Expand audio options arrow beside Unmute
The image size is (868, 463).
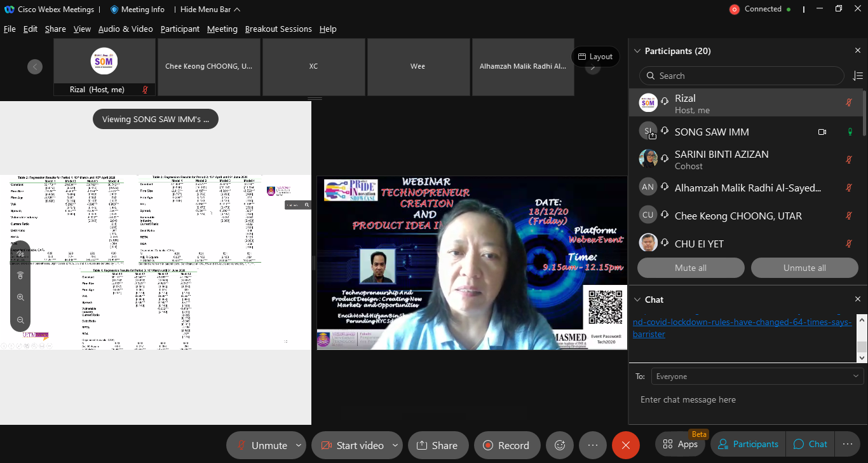pyautogui.click(x=299, y=445)
